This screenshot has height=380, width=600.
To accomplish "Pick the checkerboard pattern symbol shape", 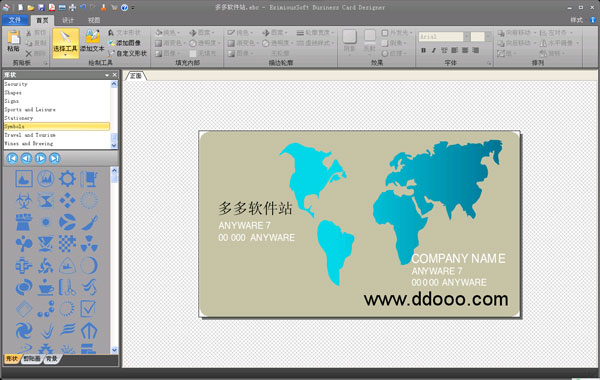I will [67, 244].
